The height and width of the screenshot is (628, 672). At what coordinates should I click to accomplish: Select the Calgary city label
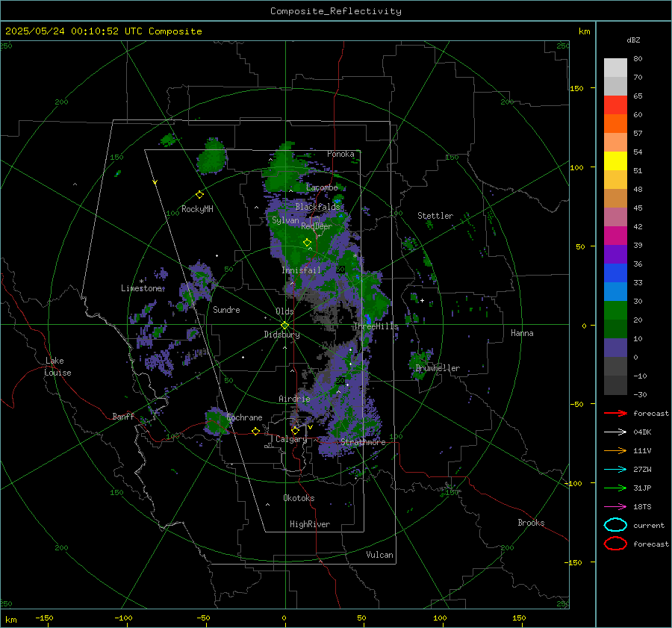coord(291,439)
